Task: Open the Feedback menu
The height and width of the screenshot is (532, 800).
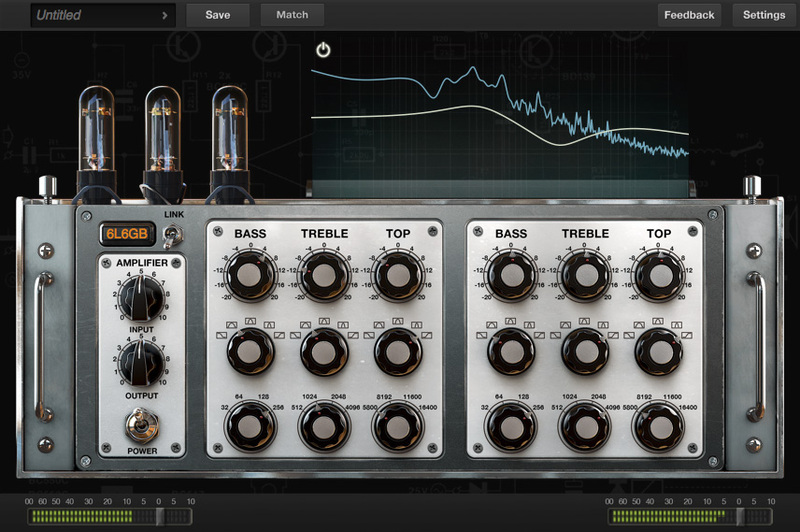Action: 689,15
